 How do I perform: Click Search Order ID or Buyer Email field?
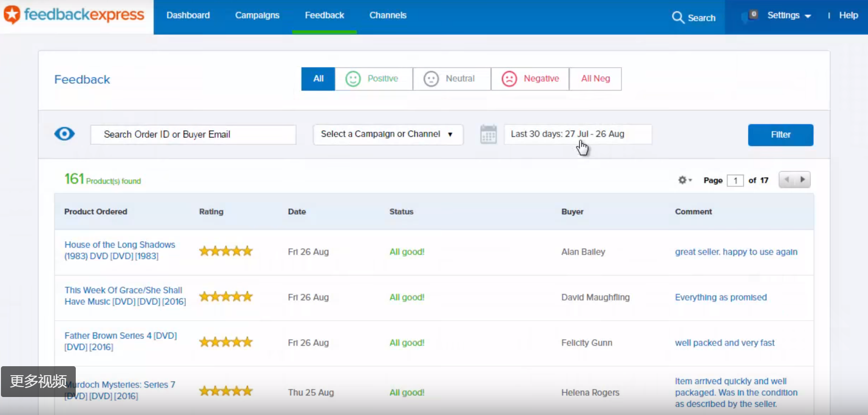pos(193,135)
